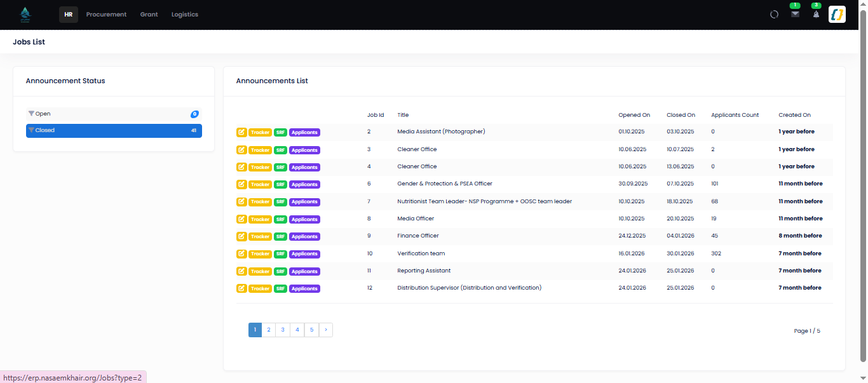Go to page 4 of announcements
868x383 pixels.
click(x=297, y=330)
